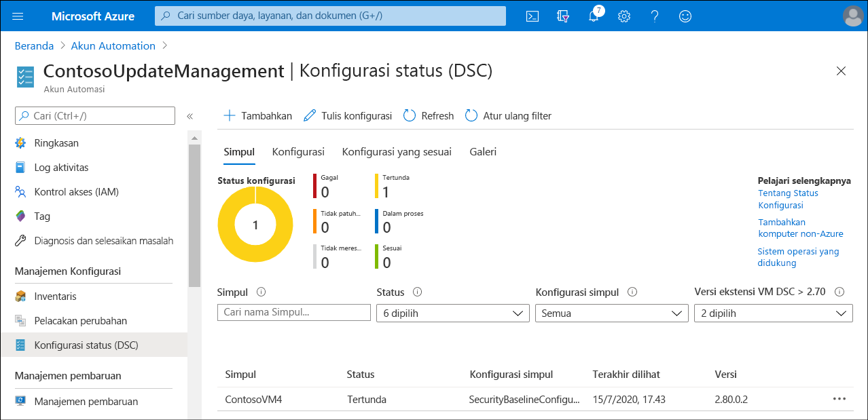Collapse the sidebar with double chevron
Viewport: 868px width, 420px height.
tap(190, 116)
